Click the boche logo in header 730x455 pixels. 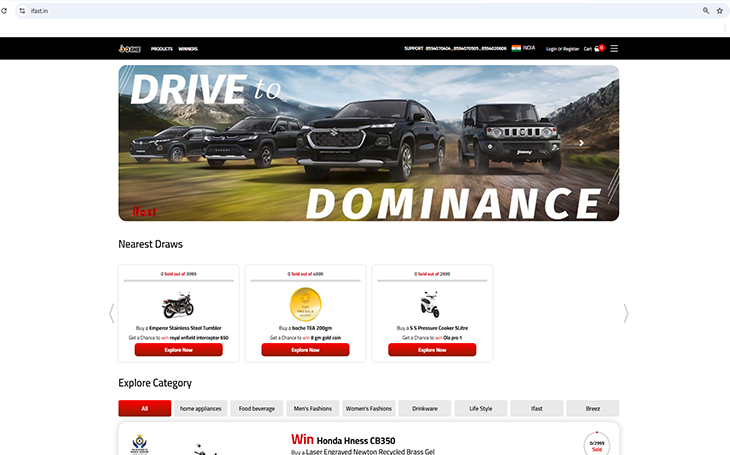[x=130, y=48]
